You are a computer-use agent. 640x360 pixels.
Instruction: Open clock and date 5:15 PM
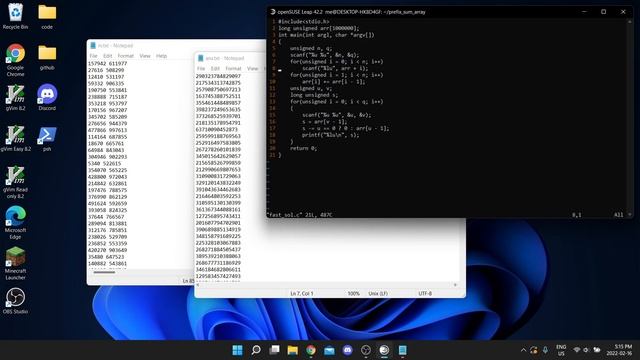click(619, 350)
